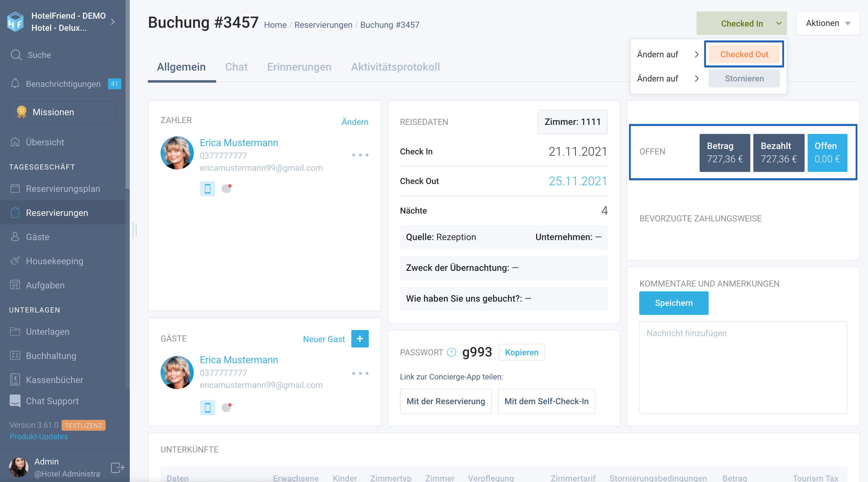Click the logout icon next to Admin

click(x=117, y=468)
